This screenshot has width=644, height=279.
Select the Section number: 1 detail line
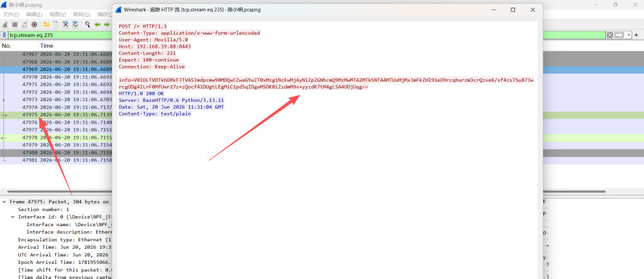click(x=43, y=209)
